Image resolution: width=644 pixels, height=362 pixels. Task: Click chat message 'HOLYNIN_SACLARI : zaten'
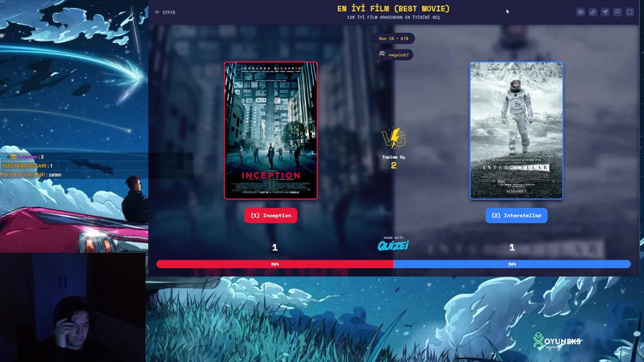(31, 174)
